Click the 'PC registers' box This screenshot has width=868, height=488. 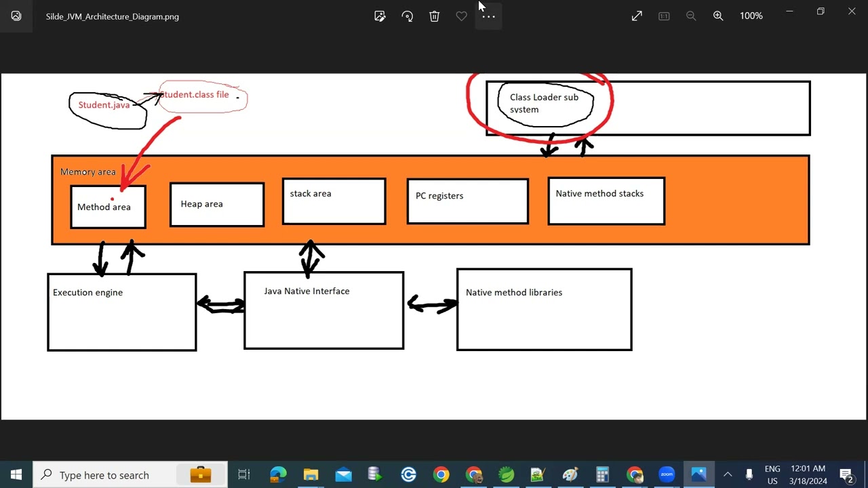(x=468, y=201)
